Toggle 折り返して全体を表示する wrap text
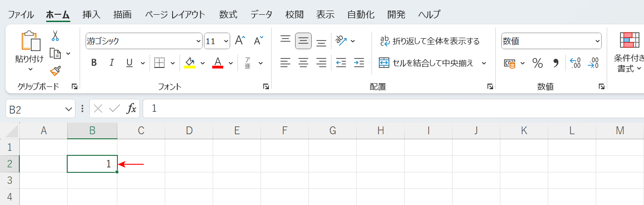 pyautogui.click(x=429, y=41)
